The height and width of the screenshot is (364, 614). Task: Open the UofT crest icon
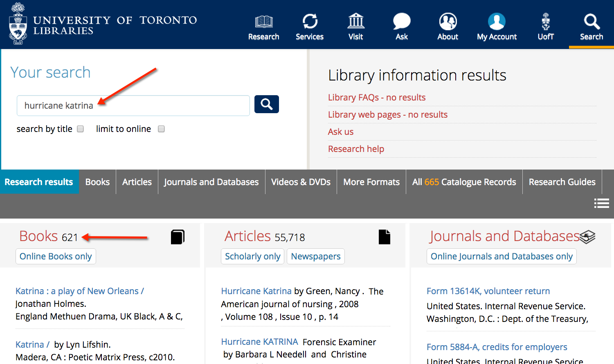tap(546, 21)
